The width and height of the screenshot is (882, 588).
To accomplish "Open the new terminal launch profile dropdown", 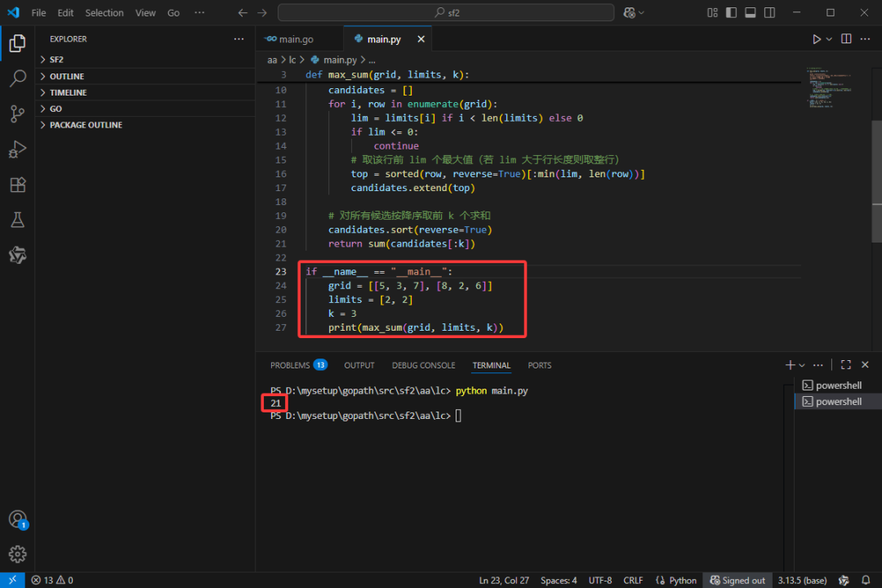I will (x=802, y=365).
